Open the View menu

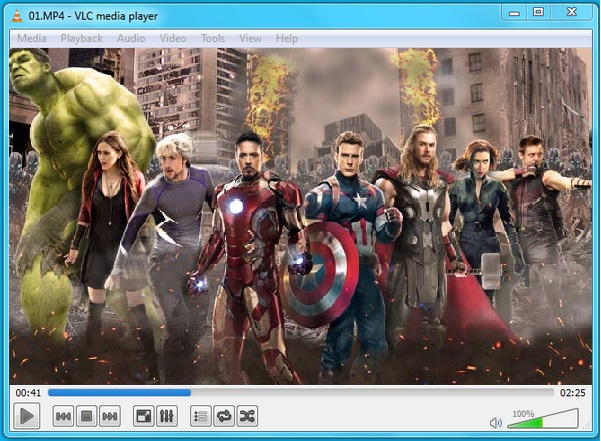[x=250, y=38]
